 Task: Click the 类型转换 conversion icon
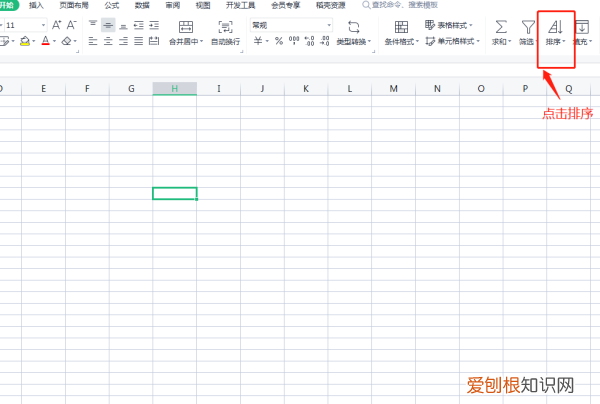(x=354, y=27)
